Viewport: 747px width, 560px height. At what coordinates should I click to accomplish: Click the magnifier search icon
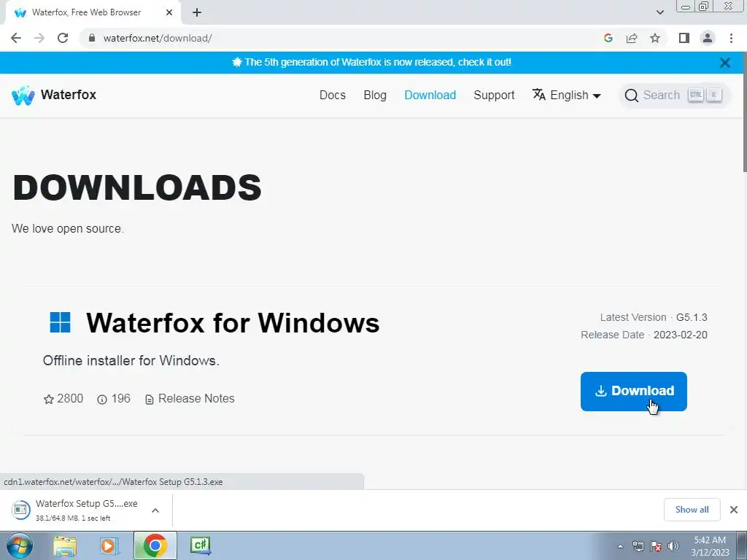point(631,96)
